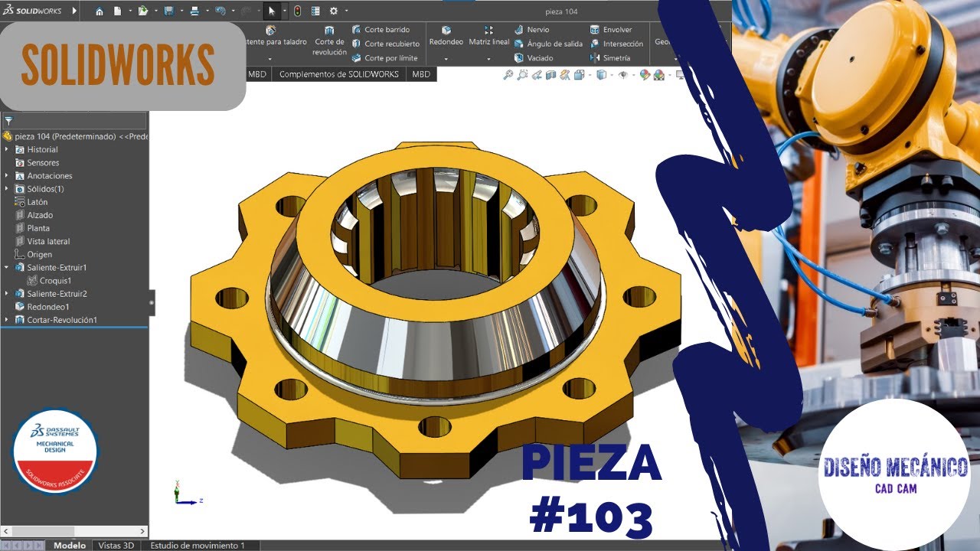Open the Options gear icon
This screenshot has width=980, height=551.
pos(334,11)
